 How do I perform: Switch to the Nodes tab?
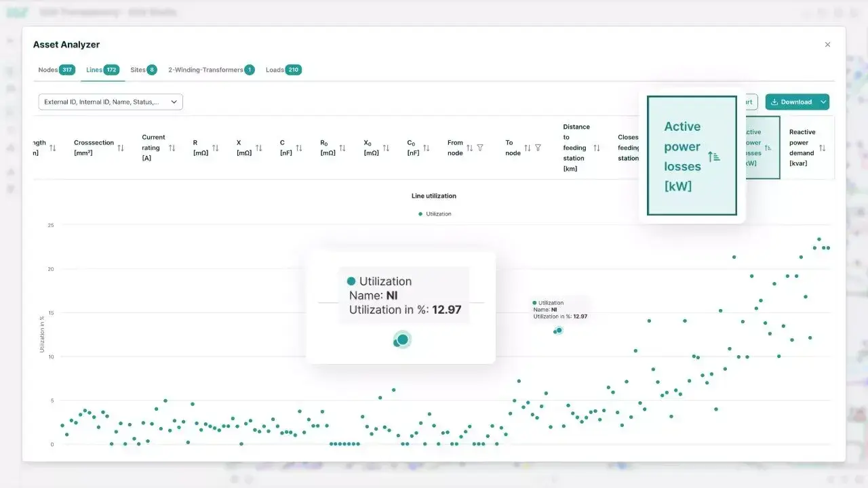click(56, 70)
